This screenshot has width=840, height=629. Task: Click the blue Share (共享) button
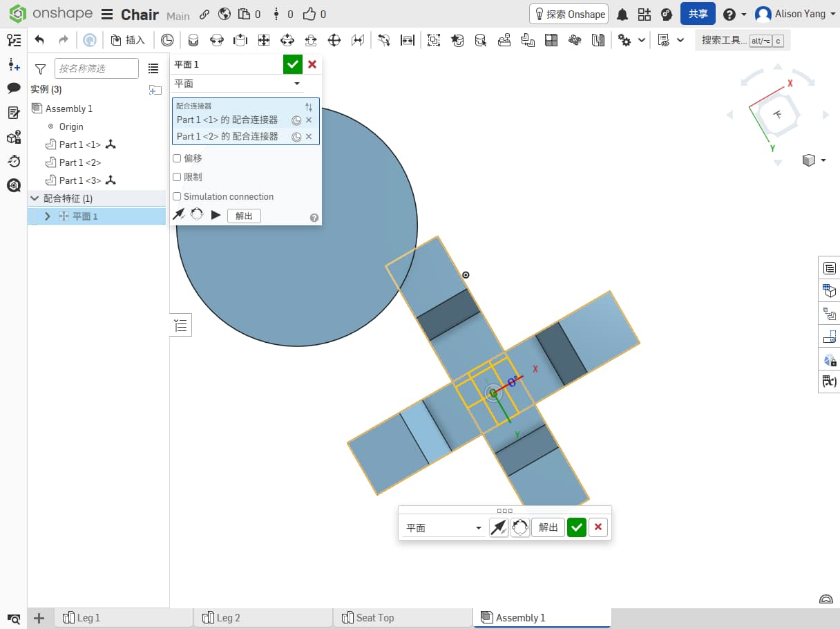coord(698,14)
